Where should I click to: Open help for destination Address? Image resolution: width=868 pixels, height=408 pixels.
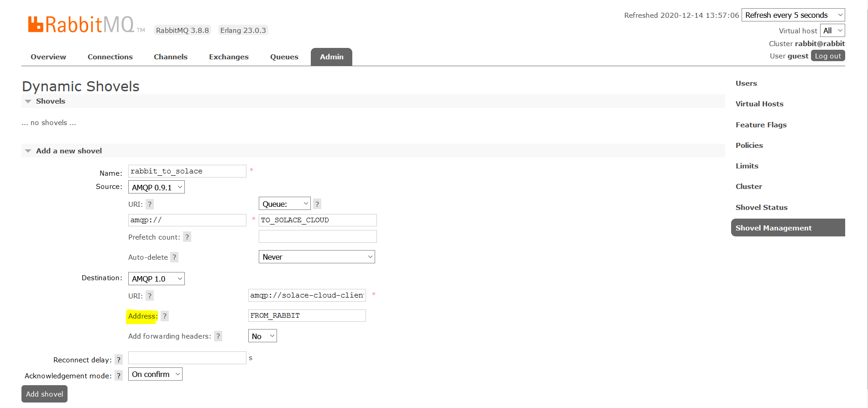(x=165, y=316)
